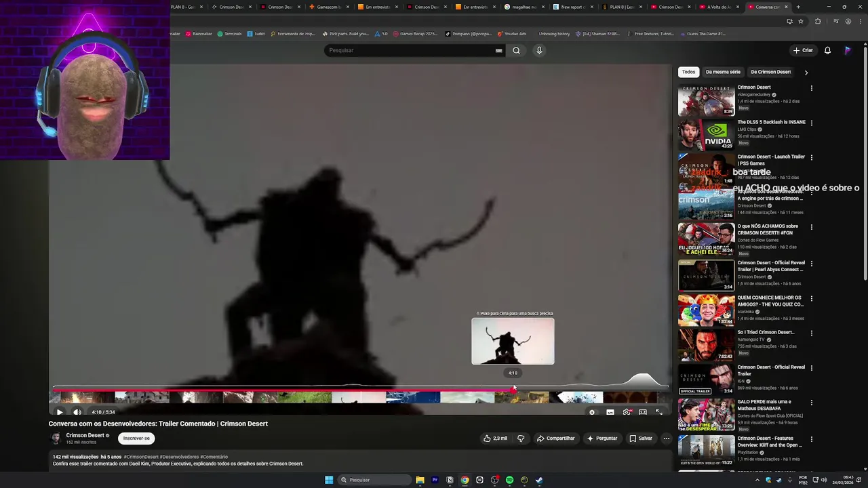Switch to theater mode

tap(643, 412)
